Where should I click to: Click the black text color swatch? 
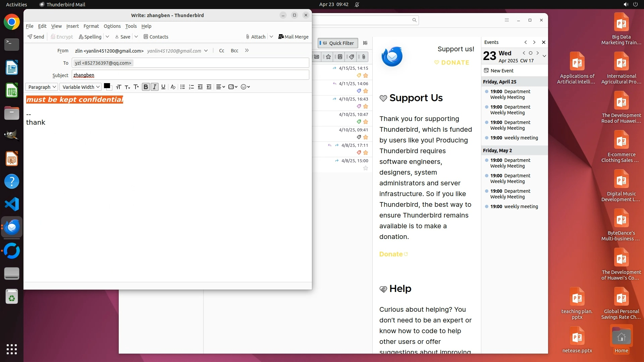[x=107, y=86]
